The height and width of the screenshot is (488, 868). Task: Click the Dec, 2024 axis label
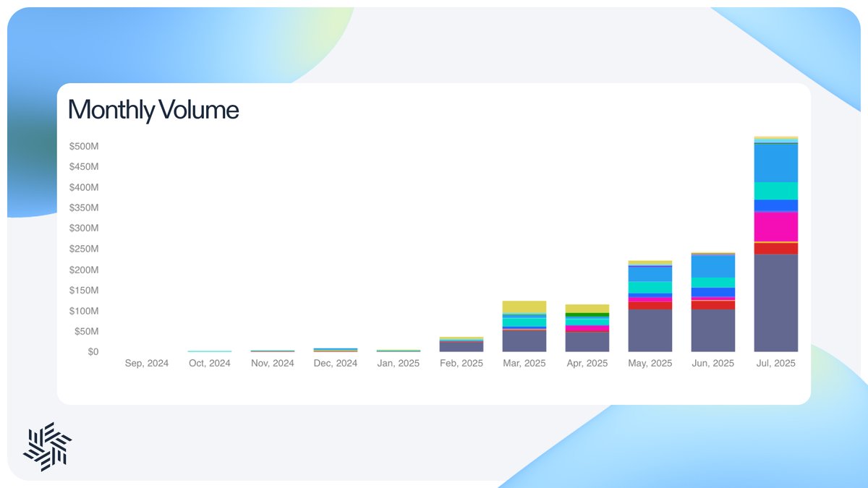(335, 363)
